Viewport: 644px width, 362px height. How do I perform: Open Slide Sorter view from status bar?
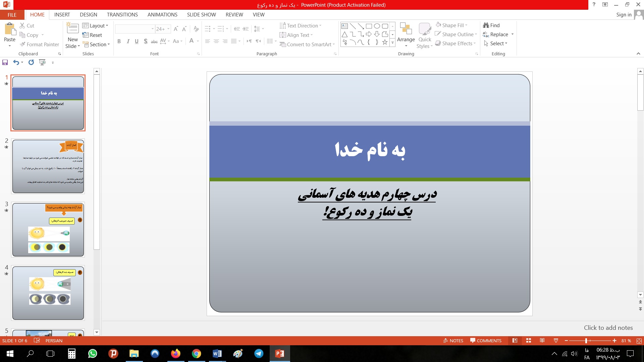tap(529, 341)
